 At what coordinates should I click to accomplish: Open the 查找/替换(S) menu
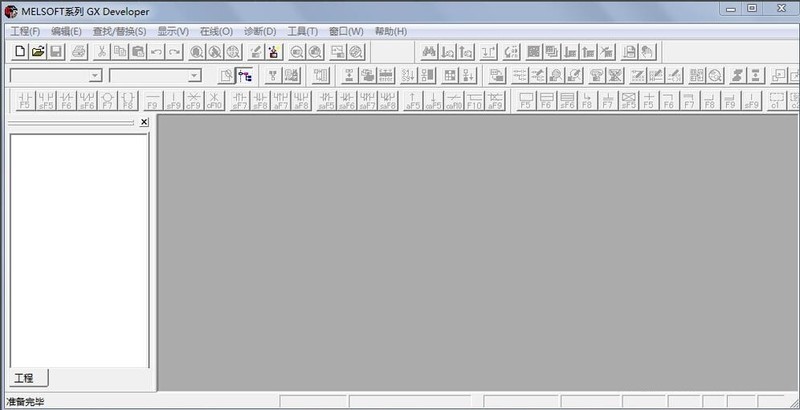(x=119, y=32)
